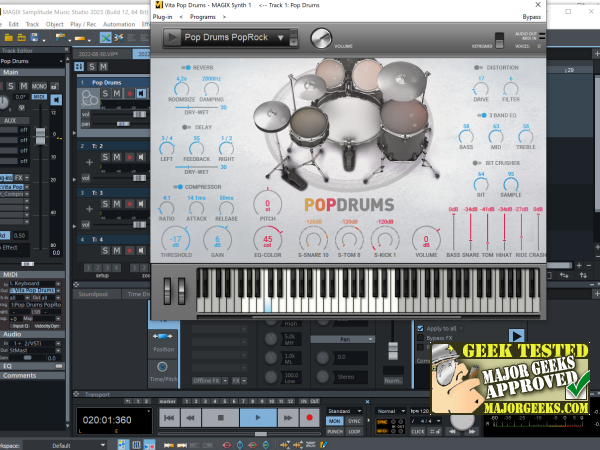Screen dimensions: 600x450
Task: Click transport Record button
Action: click(309, 418)
